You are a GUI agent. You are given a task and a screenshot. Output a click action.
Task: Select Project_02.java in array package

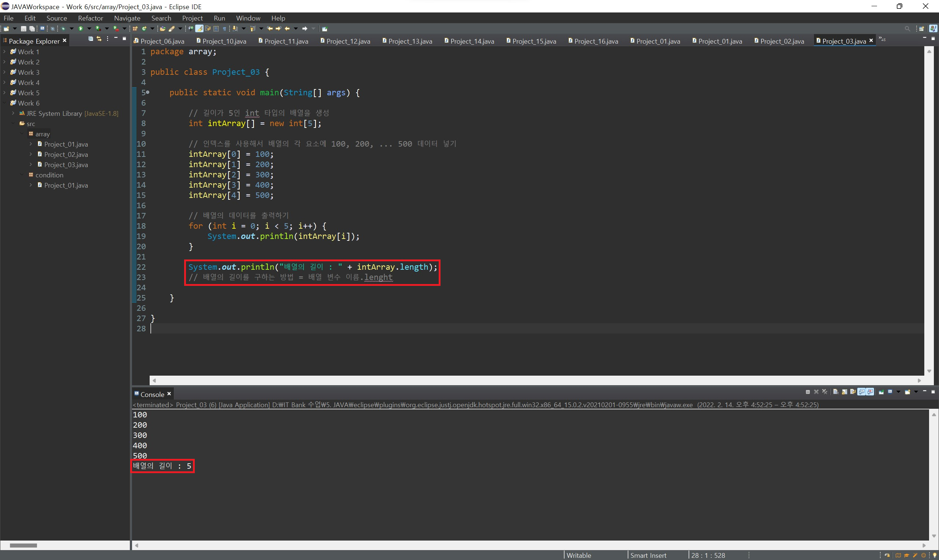(x=66, y=154)
